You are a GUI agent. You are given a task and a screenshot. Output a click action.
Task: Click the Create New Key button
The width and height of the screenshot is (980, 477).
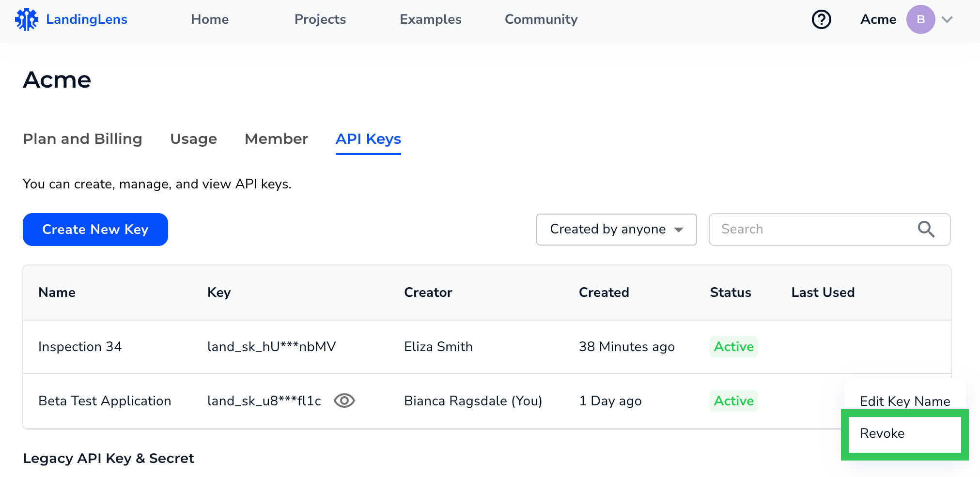point(95,229)
